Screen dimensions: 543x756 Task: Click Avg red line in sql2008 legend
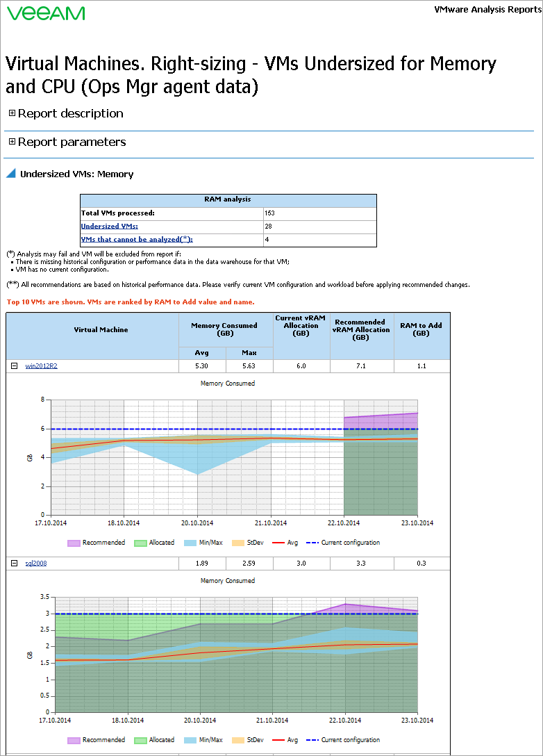pyautogui.click(x=278, y=740)
